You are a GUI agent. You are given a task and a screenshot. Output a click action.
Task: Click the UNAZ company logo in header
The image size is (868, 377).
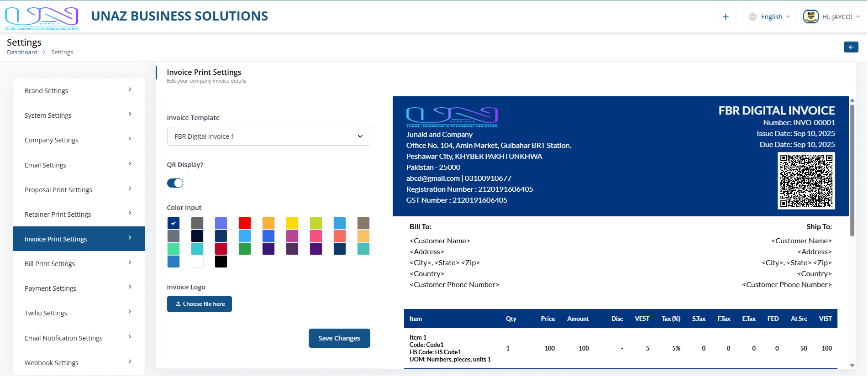[x=42, y=18]
